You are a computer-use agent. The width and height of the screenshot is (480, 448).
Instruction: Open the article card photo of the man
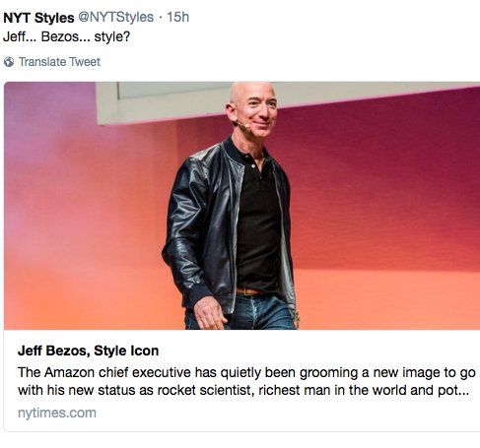pyautogui.click(x=241, y=206)
